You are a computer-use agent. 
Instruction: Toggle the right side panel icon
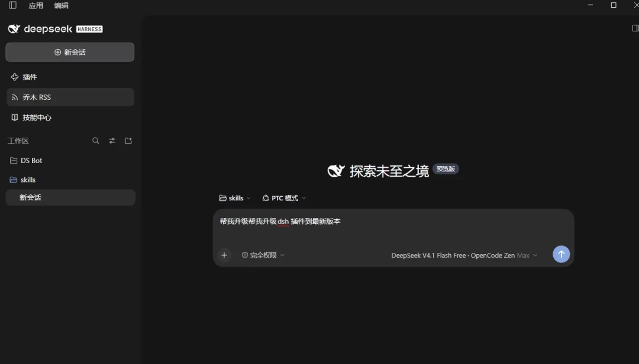tap(635, 28)
